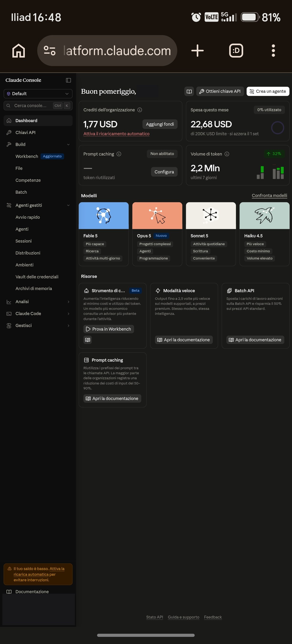Screen dimensions: 292x644
Task: Open the tab switcher icon
Action: (x=236, y=51)
